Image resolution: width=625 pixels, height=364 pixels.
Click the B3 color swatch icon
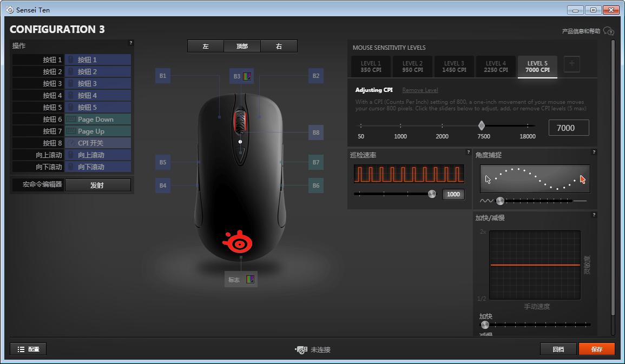[247, 76]
